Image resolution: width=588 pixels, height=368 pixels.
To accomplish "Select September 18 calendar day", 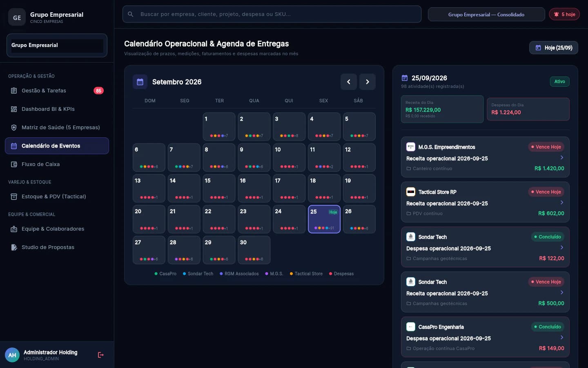I will (x=324, y=188).
